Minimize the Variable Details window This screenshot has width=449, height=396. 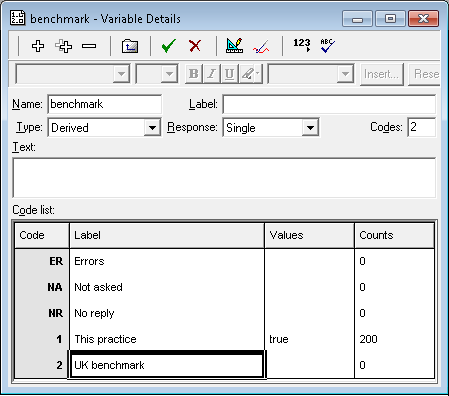[x=357, y=19]
